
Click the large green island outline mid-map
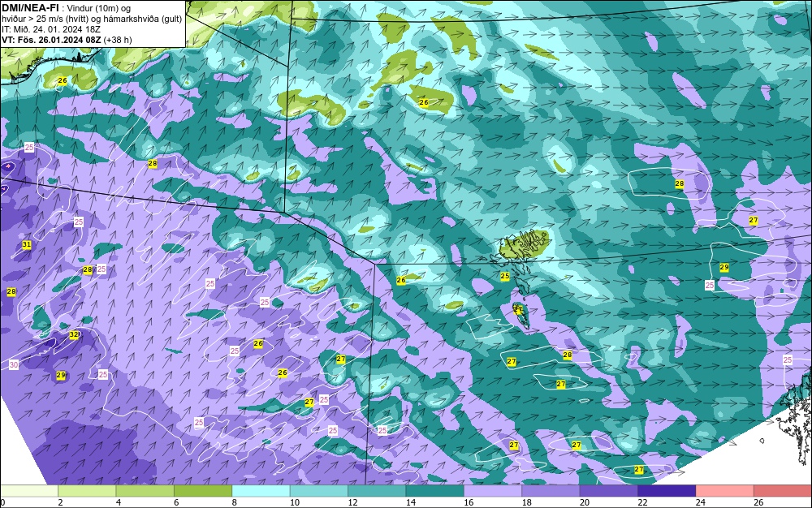tap(524, 245)
